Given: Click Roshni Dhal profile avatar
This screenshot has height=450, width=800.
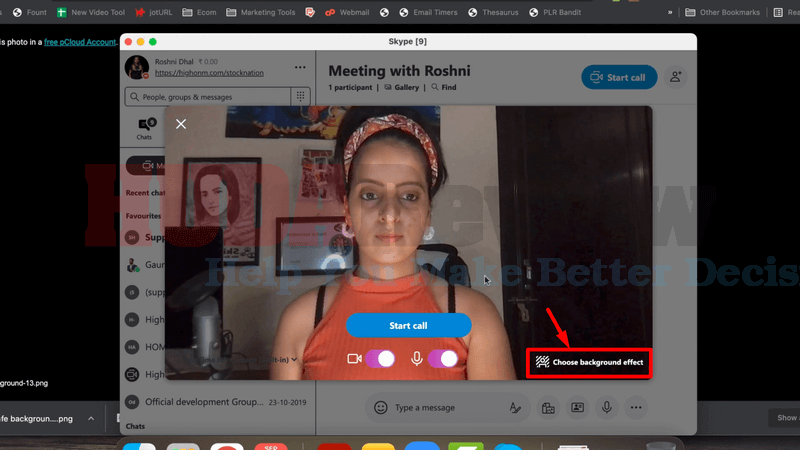Looking at the screenshot, I should [137, 67].
